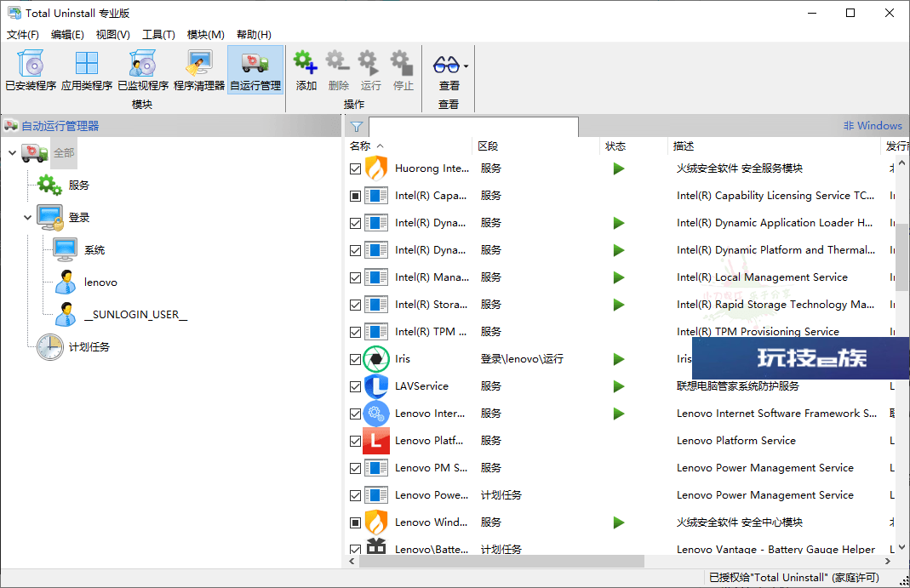Select the 登录\lenovo\运行 section text
This screenshot has height=588, width=910.
coord(522,359)
